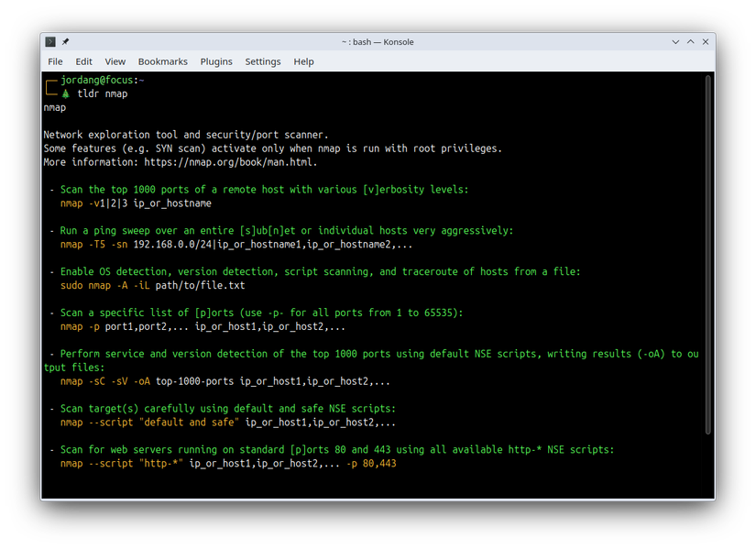The width and height of the screenshot is (756, 549).
Task: Click the Konsole terminal icon in title bar
Action: point(50,42)
